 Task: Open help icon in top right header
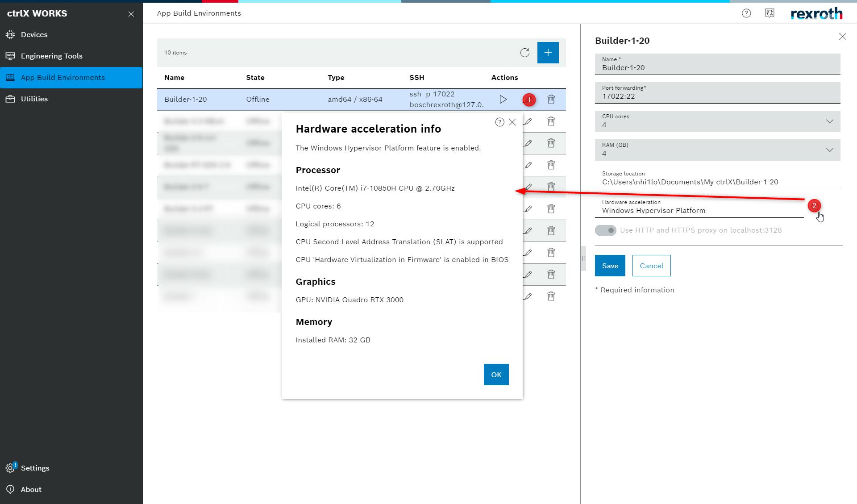pyautogui.click(x=746, y=13)
